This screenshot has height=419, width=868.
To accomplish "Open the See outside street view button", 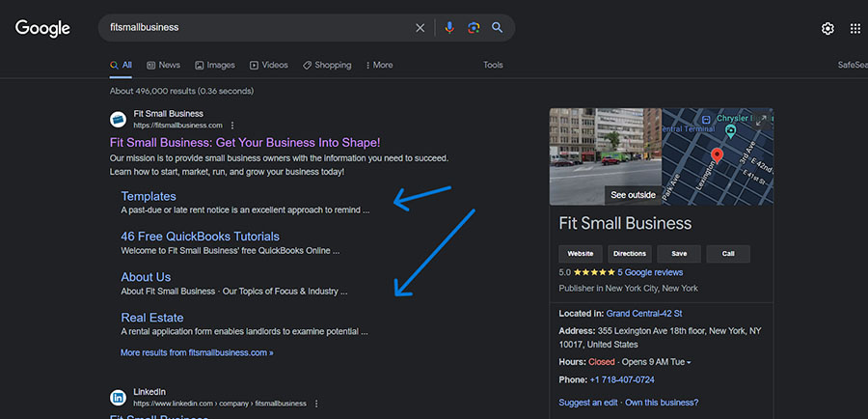I will click(x=633, y=195).
